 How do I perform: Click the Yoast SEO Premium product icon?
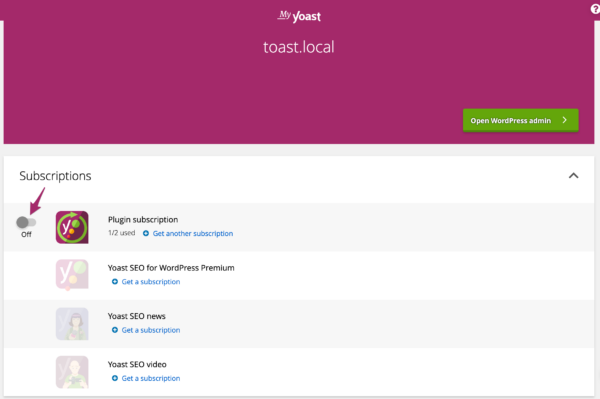coord(72,275)
